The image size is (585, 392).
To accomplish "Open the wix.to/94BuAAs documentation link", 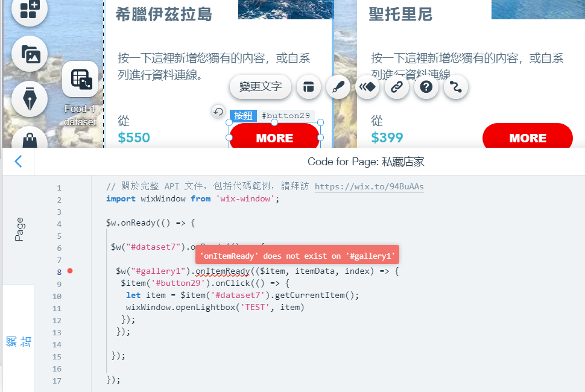I will (369, 186).
